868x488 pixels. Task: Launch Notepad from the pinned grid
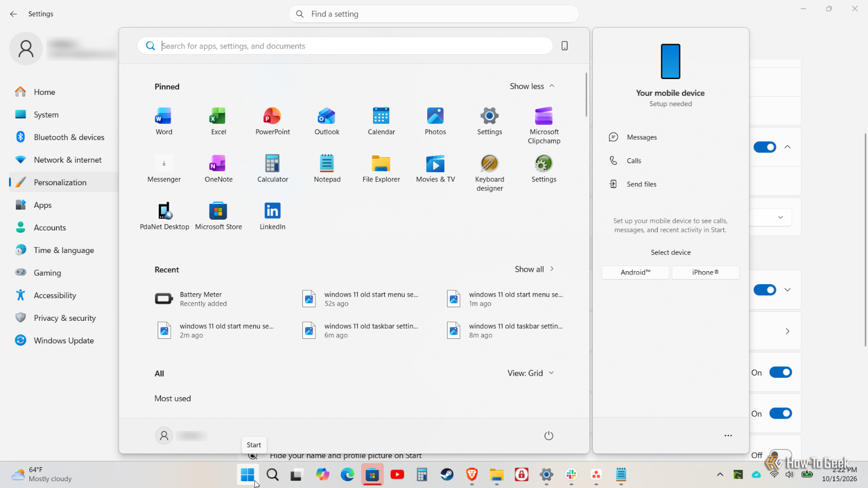[x=327, y=168]
